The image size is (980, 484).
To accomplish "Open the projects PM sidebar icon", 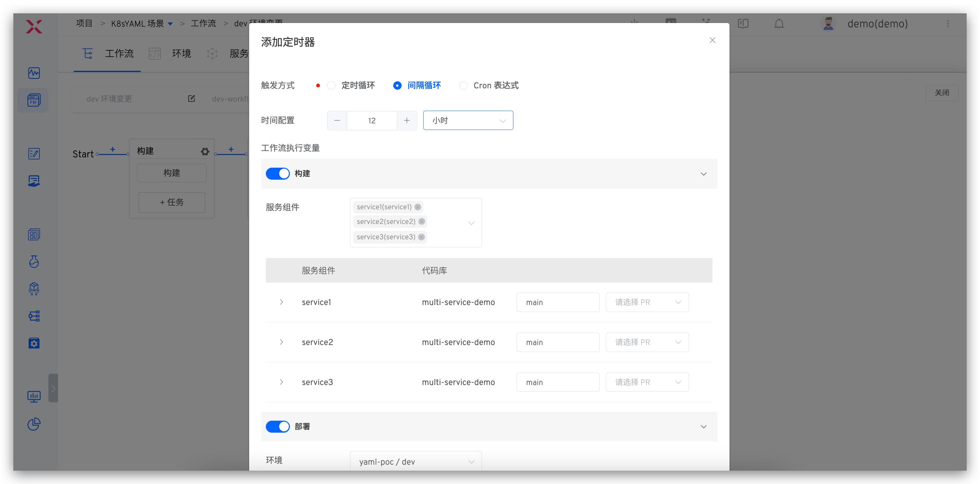I will click(33, 100).
